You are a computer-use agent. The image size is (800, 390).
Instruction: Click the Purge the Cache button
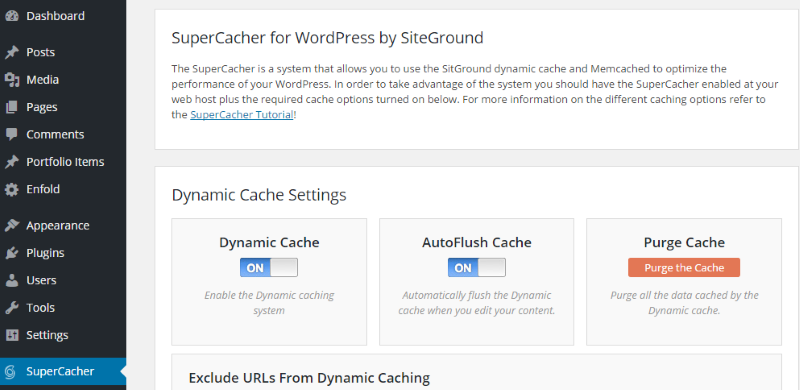(x=684, y=267)
